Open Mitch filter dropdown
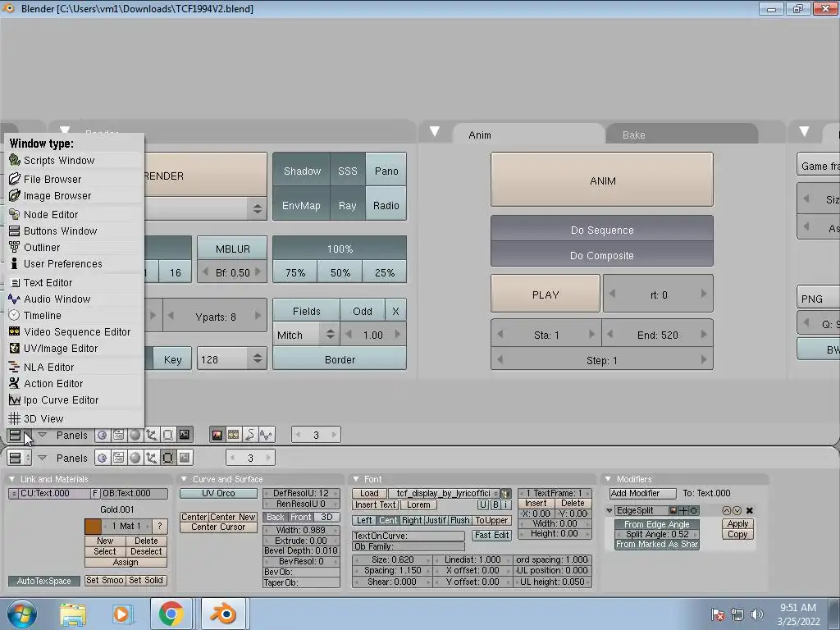Screen dimensions: 840x630 coord(306,335)
